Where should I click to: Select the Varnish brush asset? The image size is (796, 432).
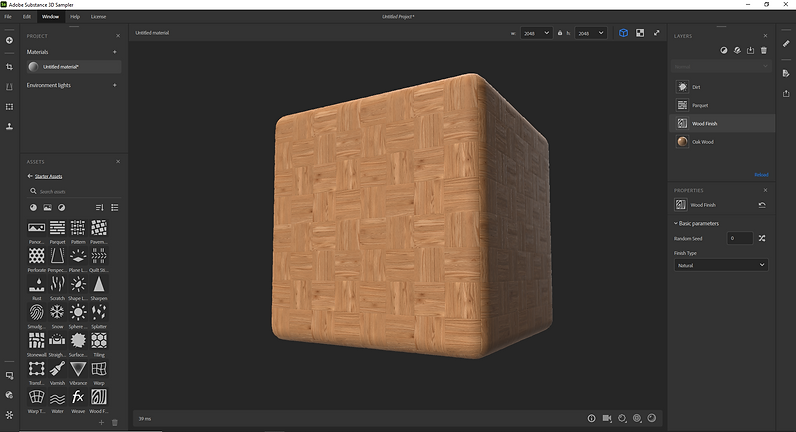tap(57, 369)
